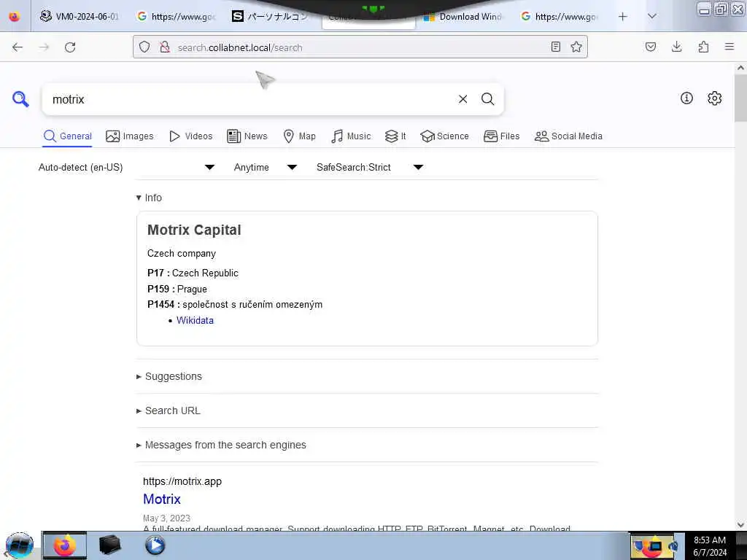The width and height of the screenshot is (747, 560).
Task: Open the black box taskbar application
Action: click(109, 545)
